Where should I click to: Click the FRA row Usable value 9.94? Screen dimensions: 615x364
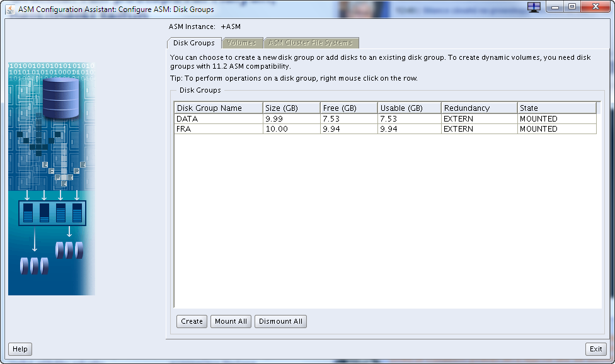coord(410,129)
